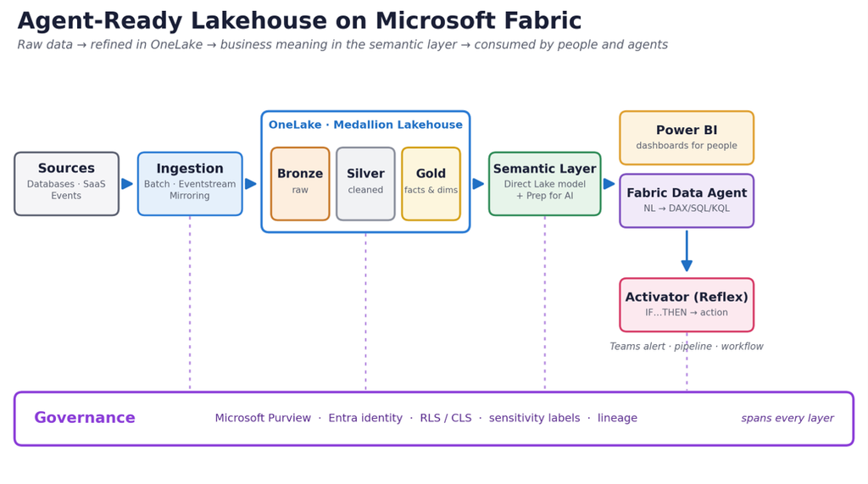Click the text IF...THEN → action
Screen dimensions: 868x484
point(687,312)
